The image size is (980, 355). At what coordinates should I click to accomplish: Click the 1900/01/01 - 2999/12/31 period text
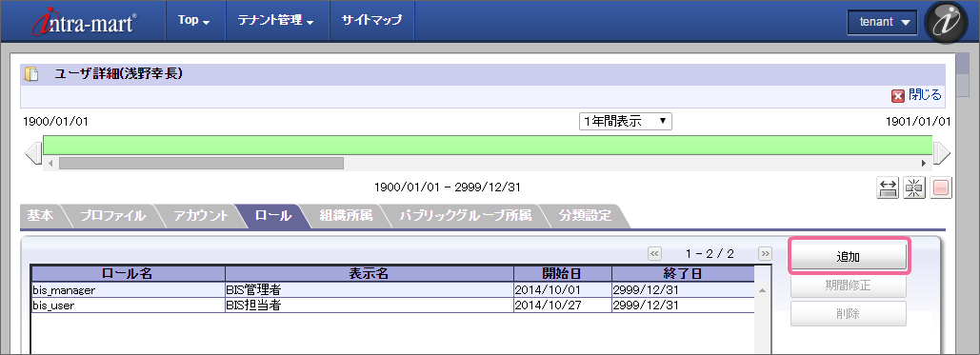point(448,187)
